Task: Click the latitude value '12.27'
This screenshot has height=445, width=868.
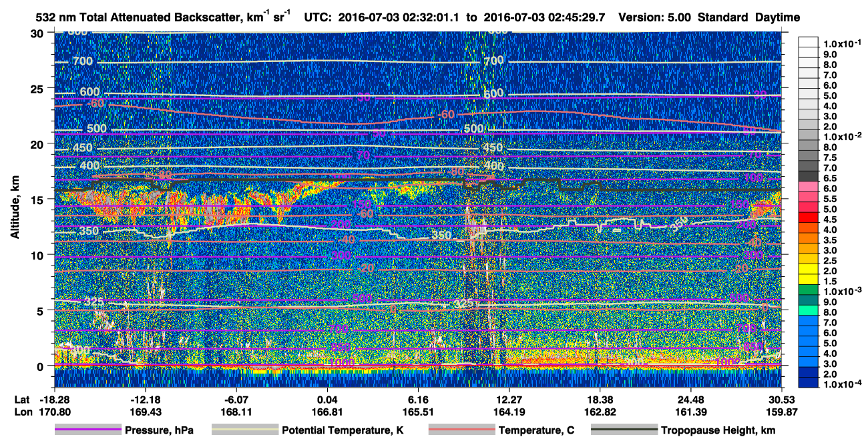Action: (x=509, y=399)
